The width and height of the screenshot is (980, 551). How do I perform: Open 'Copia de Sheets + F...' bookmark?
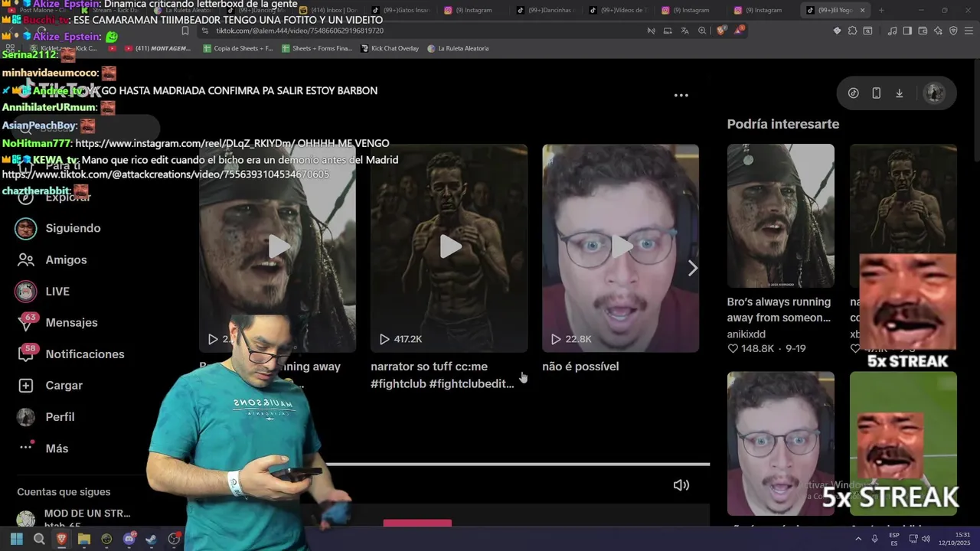pyautogui.click(x=238, y=48)
